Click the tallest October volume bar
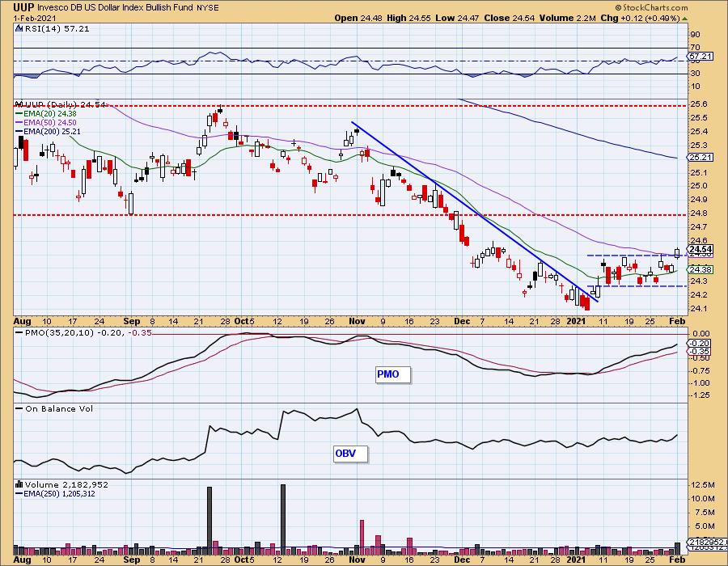The height and width of the screenshot is (566, 728). [x=283, y=520]
